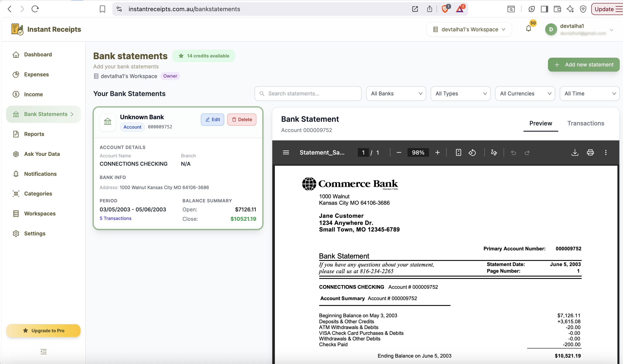Toggle PDF viewer sidebar menu
The image size is (623, 364).
(x=286, y=153)
